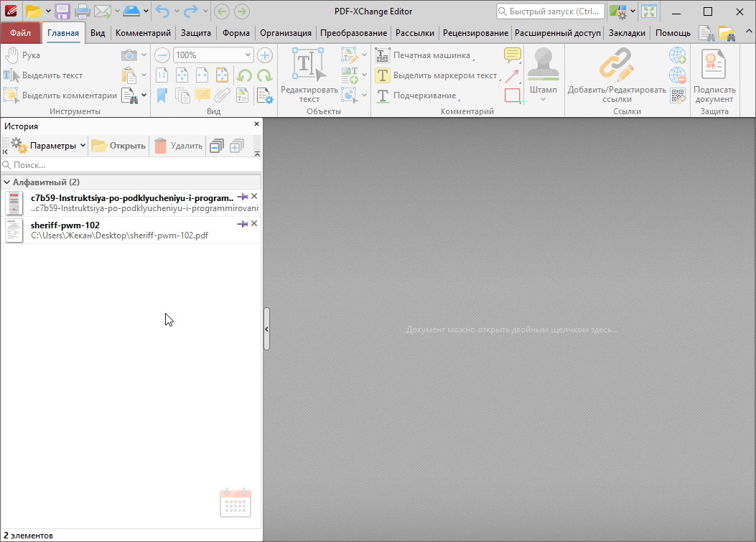Collapse the Алфавитный (2) group
Viewport: 756px width, 542px height.
click(6, 182)
